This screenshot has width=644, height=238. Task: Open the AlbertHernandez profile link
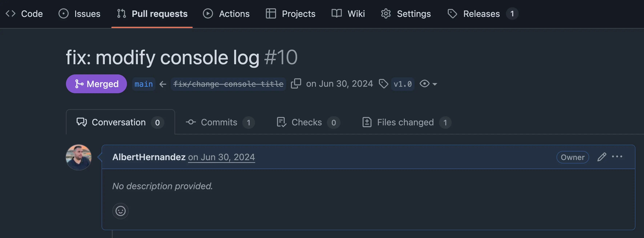(149, 157)
